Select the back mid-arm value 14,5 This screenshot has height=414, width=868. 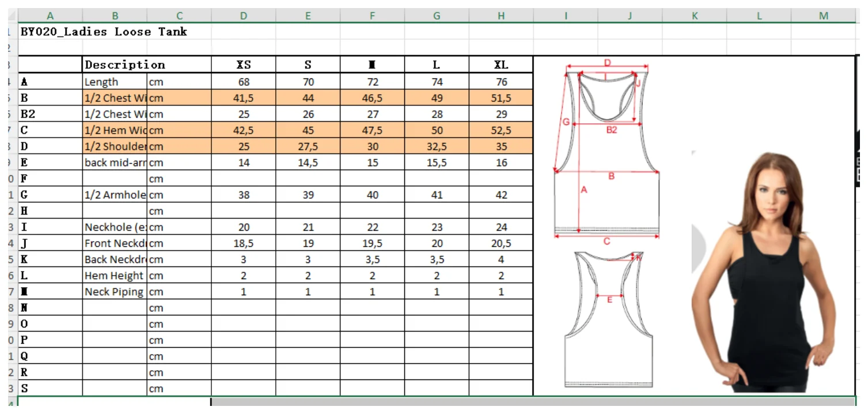(x=308, y=163)
